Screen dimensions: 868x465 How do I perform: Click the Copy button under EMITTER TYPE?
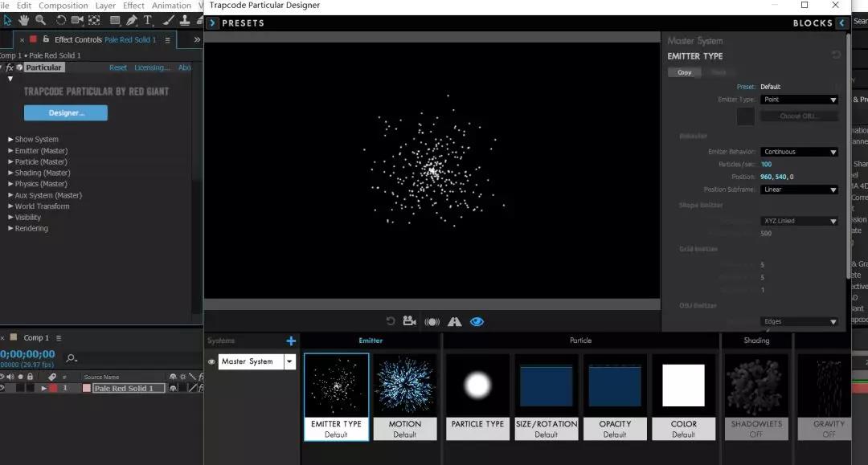click(684, 72)
